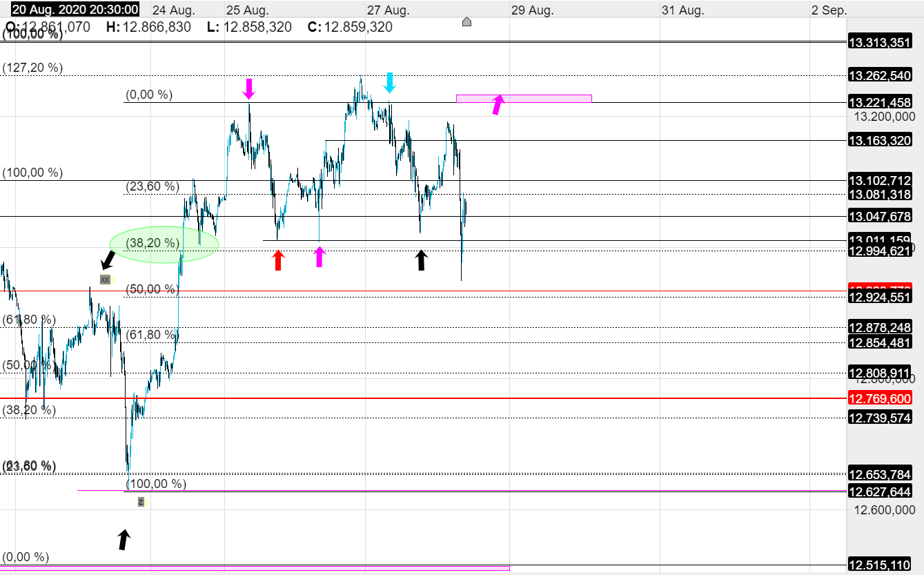Viewport: 924px width, 575px height.
Task: Select the 'z' wave label marker
Action: coord(141,502)
